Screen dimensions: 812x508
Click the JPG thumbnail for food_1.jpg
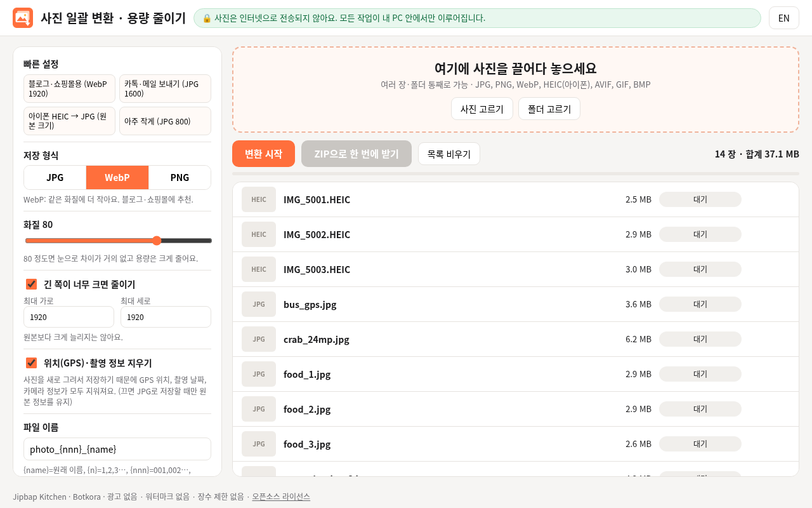[259, 374]
